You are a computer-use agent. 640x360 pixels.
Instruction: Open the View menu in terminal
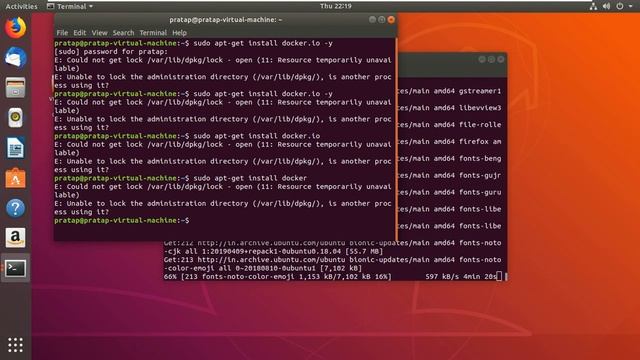[x=99, y=33]
